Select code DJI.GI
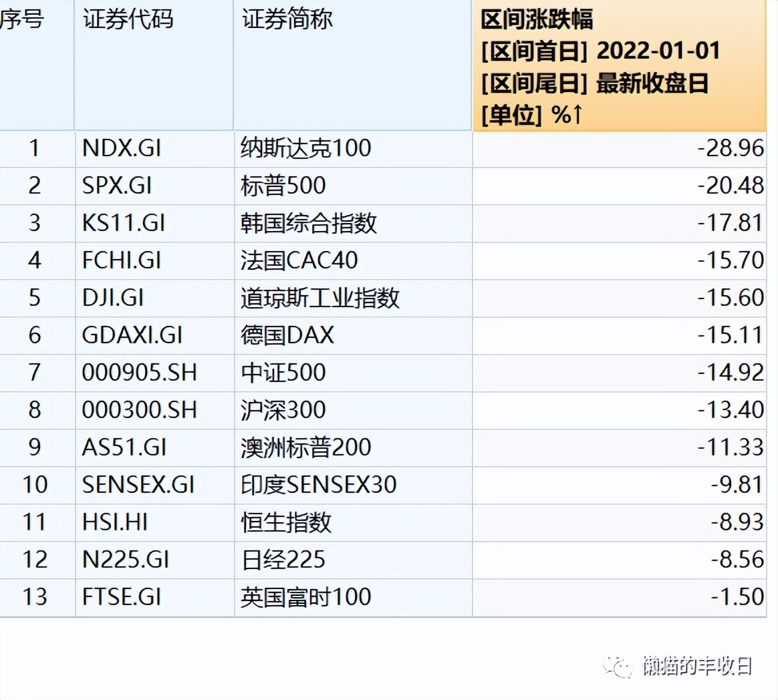The image size is (778, 700). (x=113, y=298)
